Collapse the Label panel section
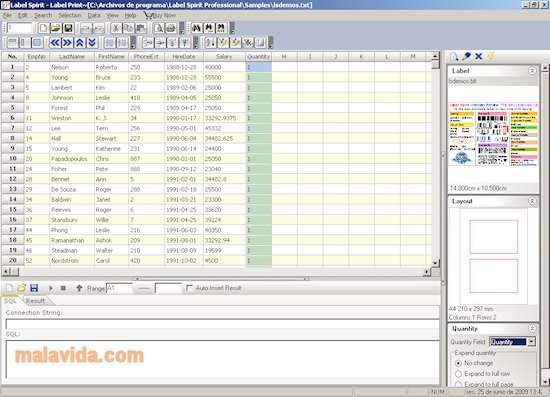The height and width of the screenshot is (397, 550). click(x=532, y=71)
